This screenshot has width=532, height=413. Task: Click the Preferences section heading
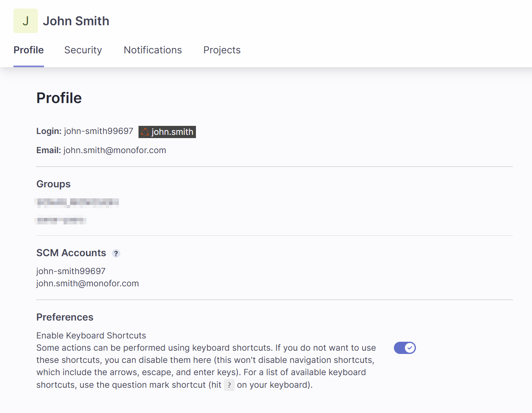[x=65, y=317]
